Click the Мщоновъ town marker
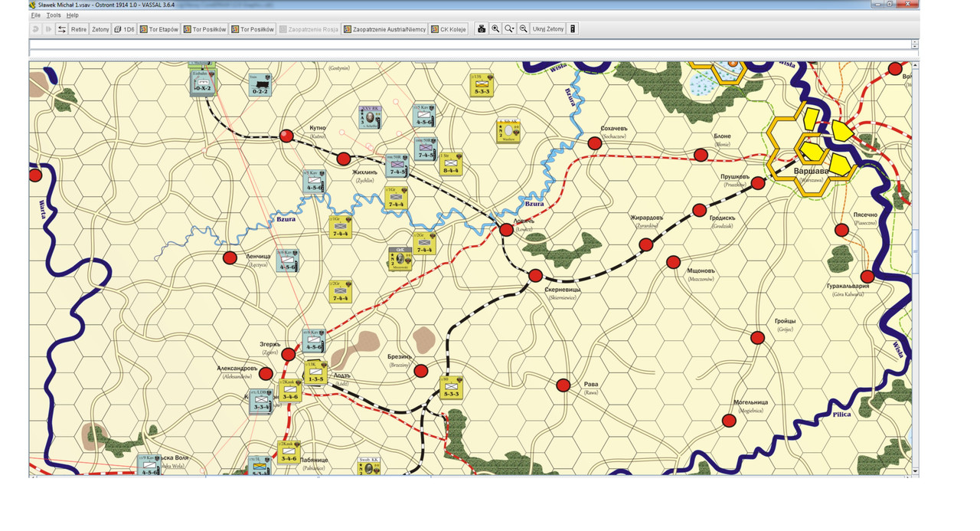The height and width of the screenshot is (531, 980). point(673,262)
